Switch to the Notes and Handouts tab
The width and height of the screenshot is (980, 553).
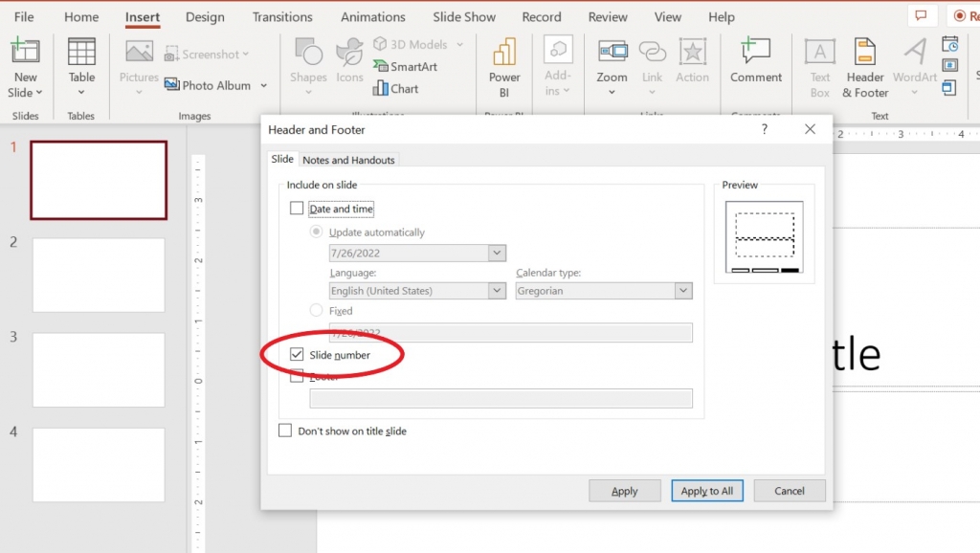[348, 160]
